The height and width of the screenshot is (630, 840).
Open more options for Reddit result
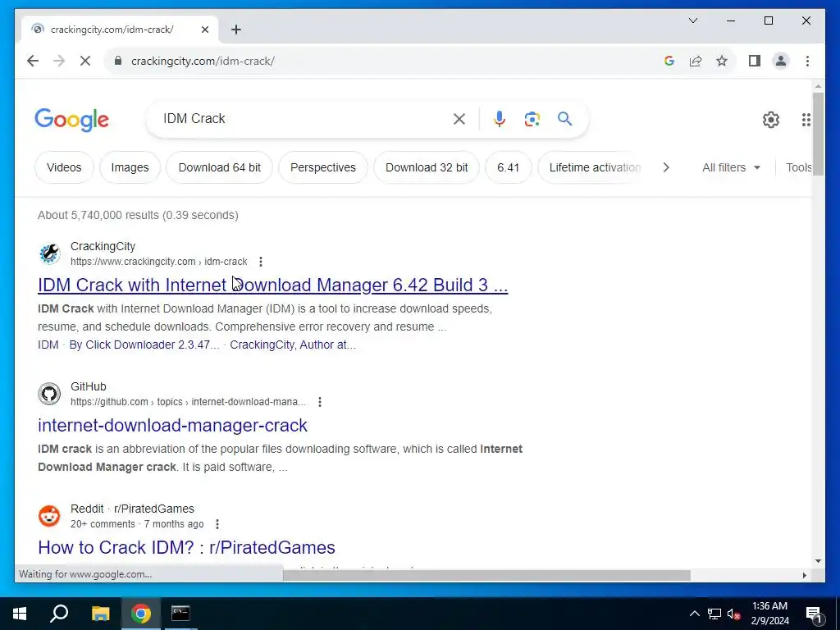[217, 524]
